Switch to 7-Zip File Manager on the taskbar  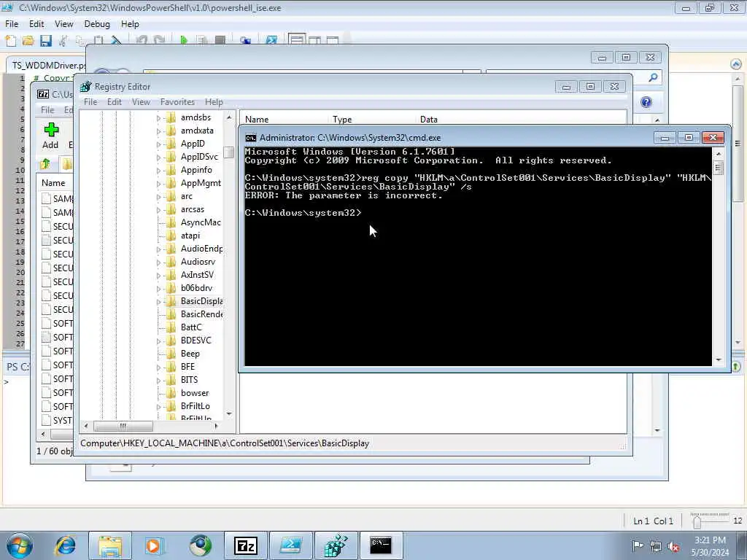point(246,545)
